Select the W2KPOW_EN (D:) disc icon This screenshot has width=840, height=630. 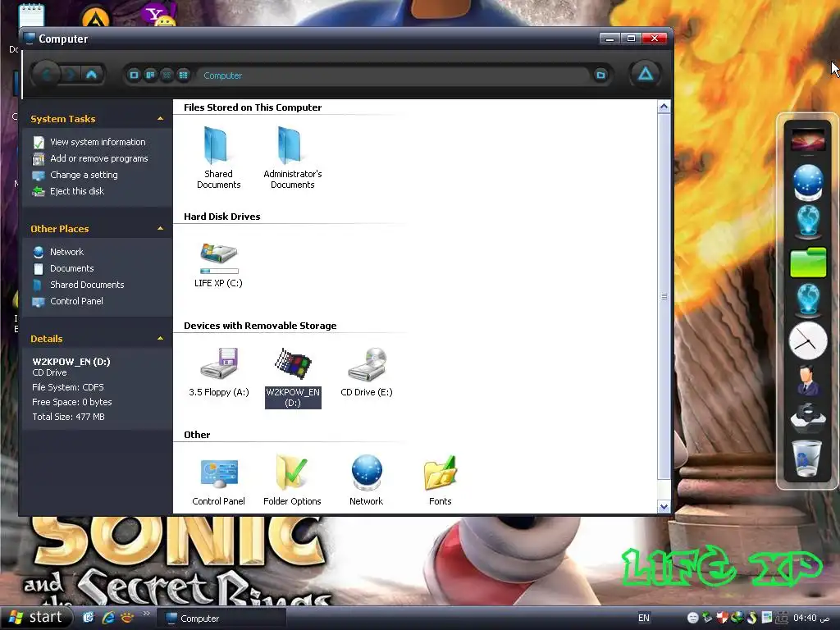(x=293, y=364)
